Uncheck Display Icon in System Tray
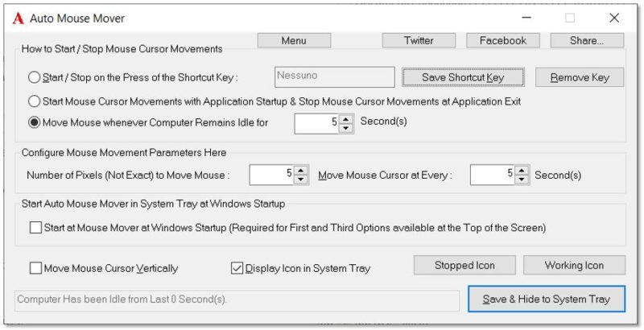 (237, 269)
